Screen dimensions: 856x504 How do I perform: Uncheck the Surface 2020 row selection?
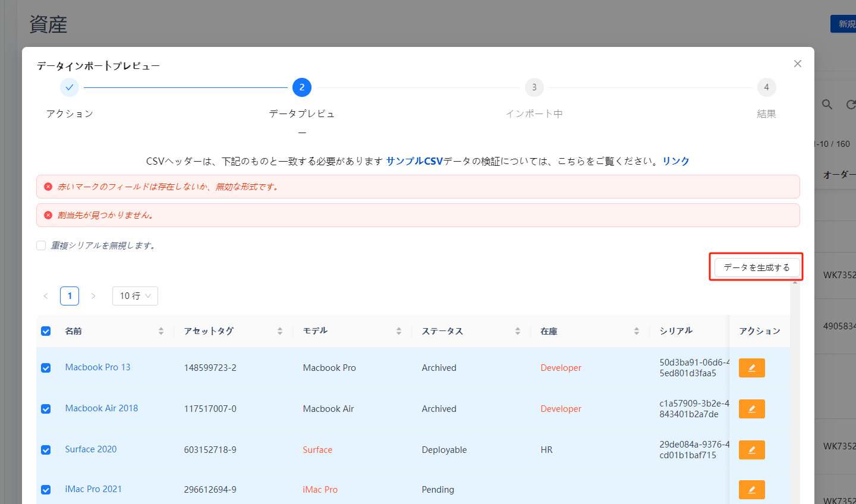(x=46, y=450)
